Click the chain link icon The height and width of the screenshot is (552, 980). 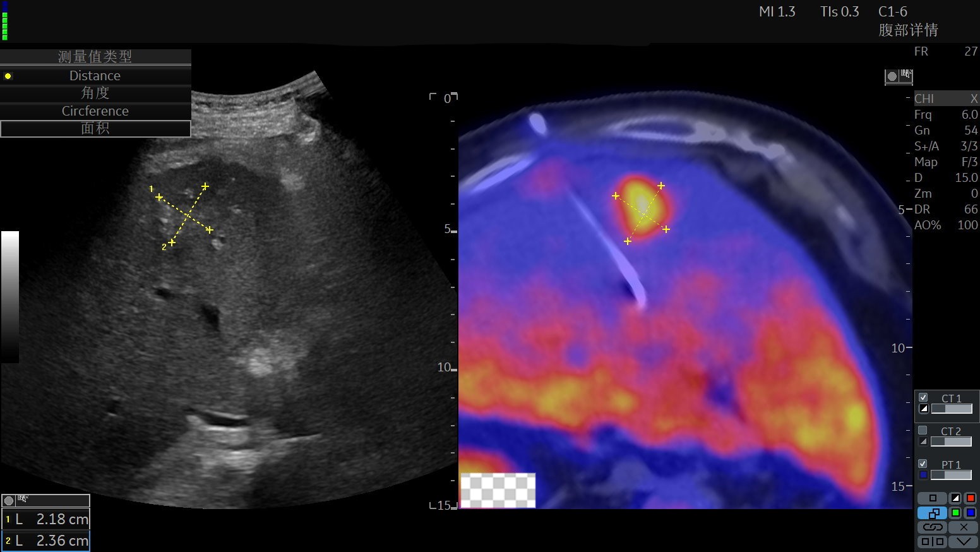tap(932, 527)
